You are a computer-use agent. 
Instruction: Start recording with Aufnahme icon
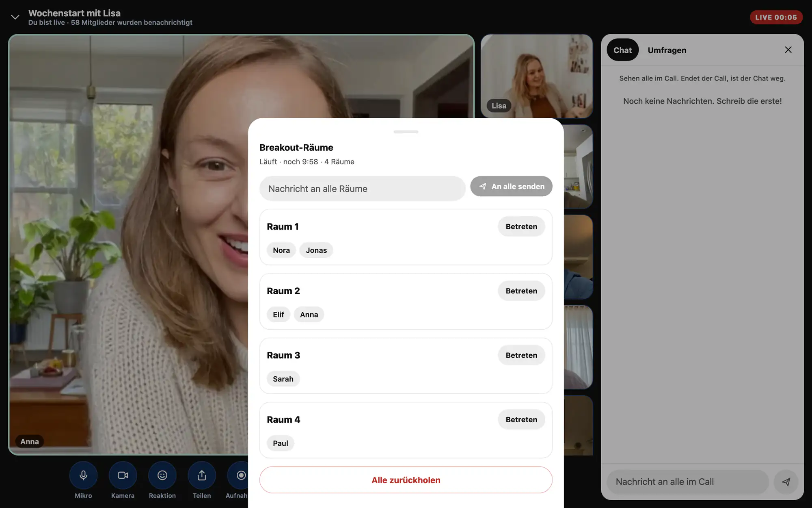[x=239, y=475]
